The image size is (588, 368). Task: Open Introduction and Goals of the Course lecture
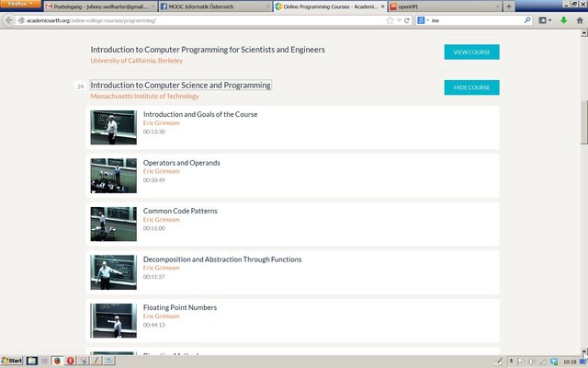pos(200,114)
